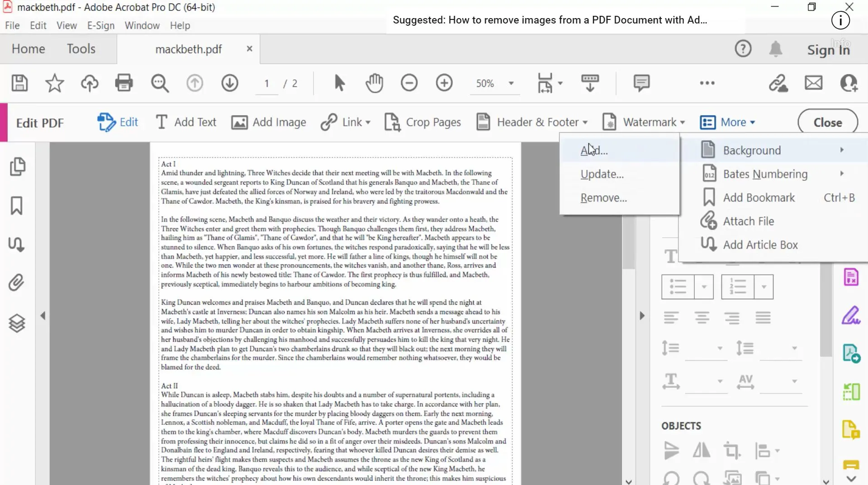Open the Export PDF tool from right rail

[x=851, y=353]
